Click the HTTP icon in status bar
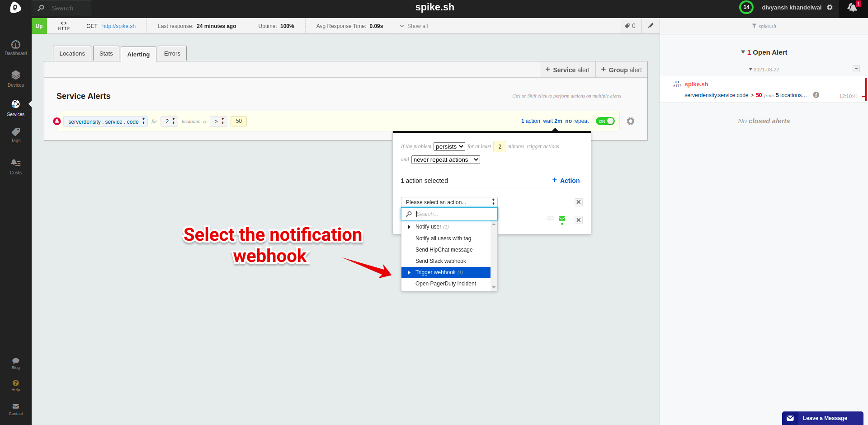 pos(64,26)
